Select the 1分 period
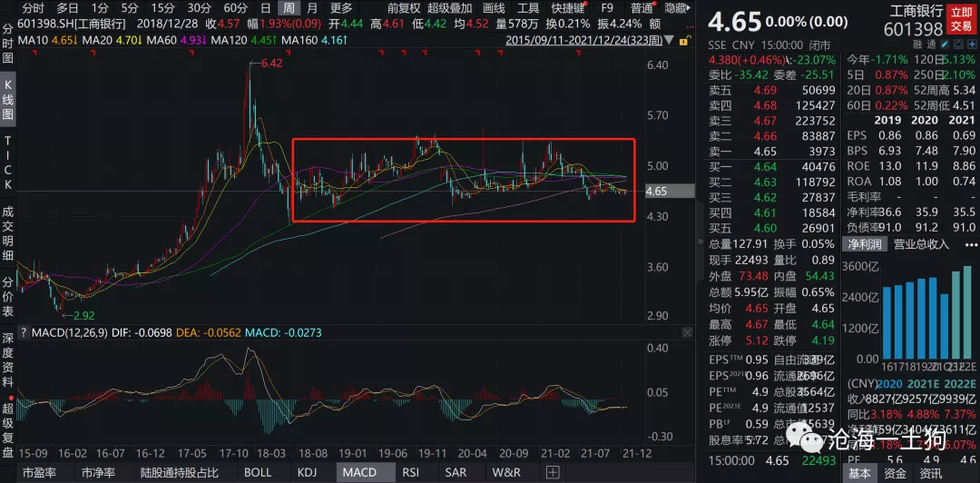980x483 pixels. 100,8
